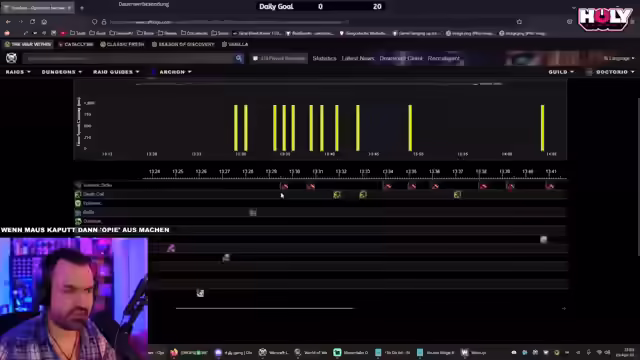Click the Death Coil ability icon in the row list
Image resolution: width=640 pixels, height=360 pixels.
78,194
